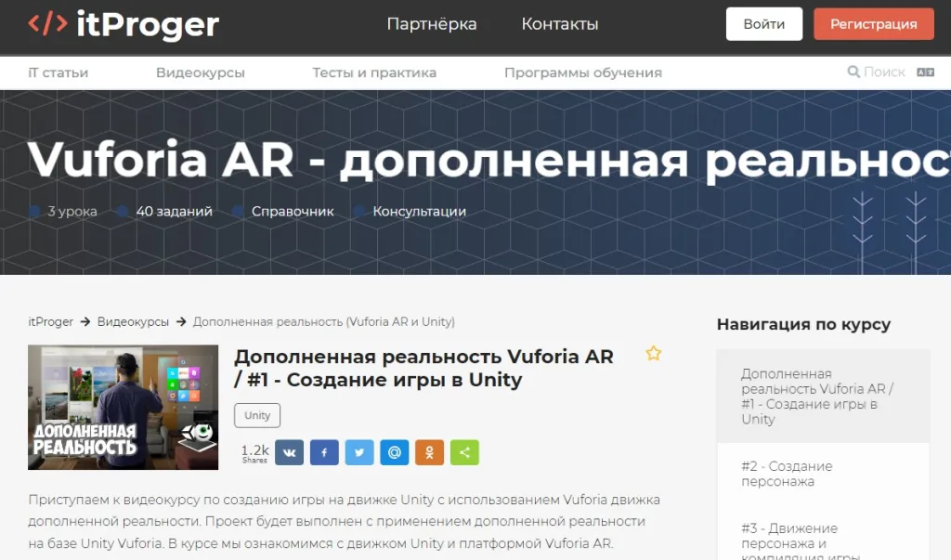
Task: Click the itProger breadcrumb link
Action: pos(50,321)
